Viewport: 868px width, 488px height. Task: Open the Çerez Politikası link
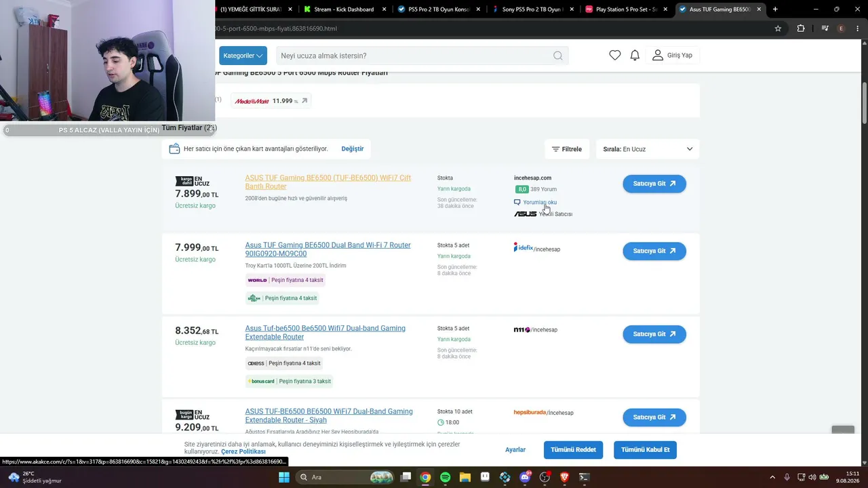click(x=243, y=451)
